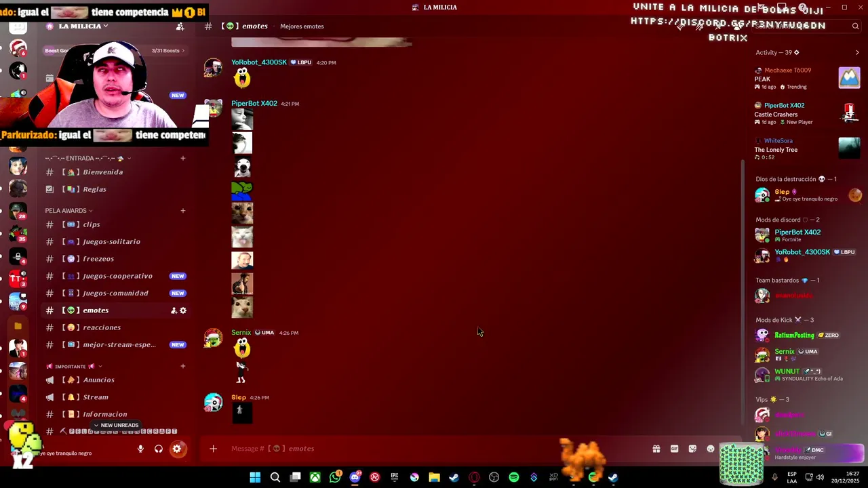Click the search box magnifier icon
868x488 pixels.
tap(855, 26)
